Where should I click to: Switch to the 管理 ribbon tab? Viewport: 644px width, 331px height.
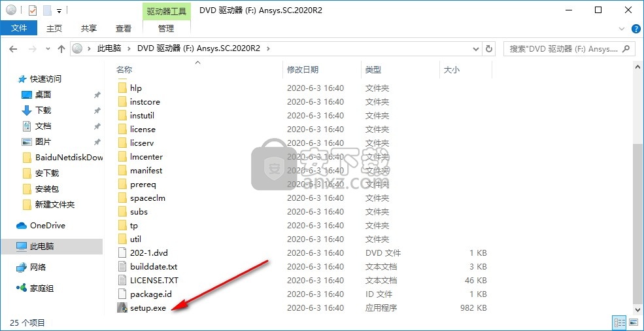(x=166, y=28)
